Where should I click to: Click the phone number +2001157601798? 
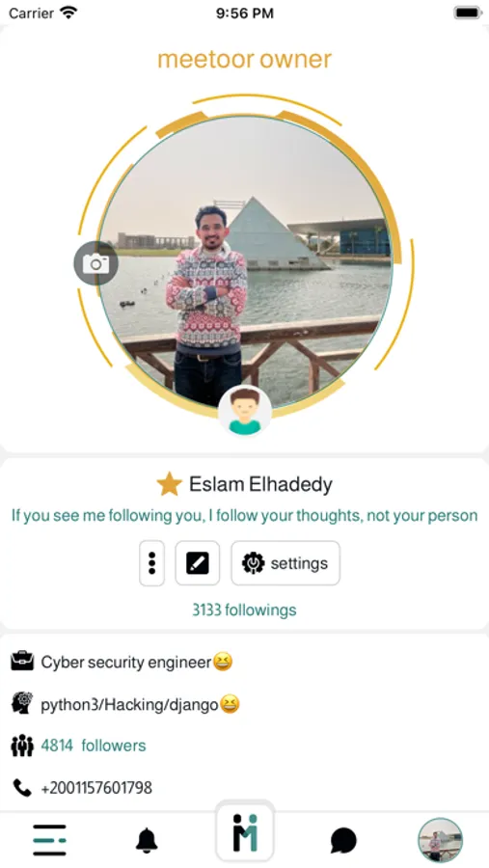[x=96, y=788]
